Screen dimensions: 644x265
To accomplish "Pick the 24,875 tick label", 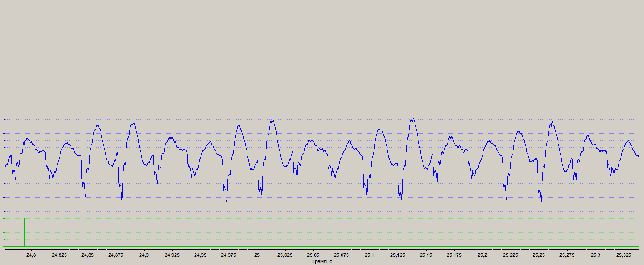I will pyautogui.click(x=116, y=255).
